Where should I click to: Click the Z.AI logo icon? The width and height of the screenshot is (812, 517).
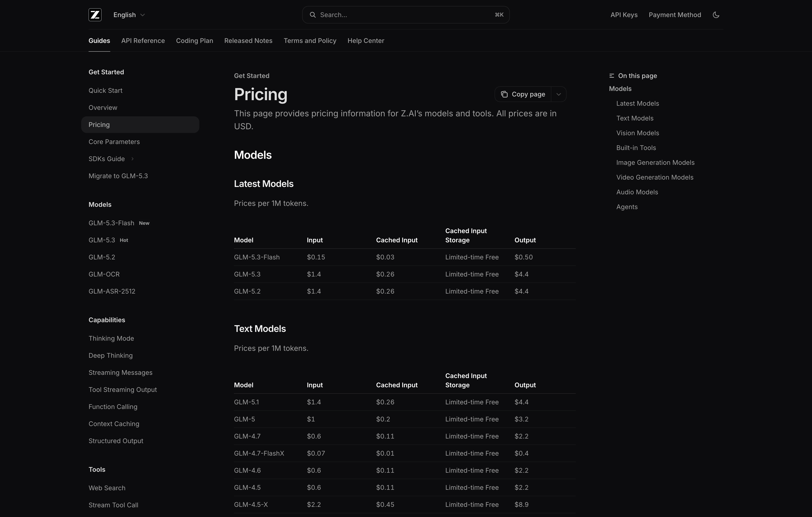click(95, 15)
